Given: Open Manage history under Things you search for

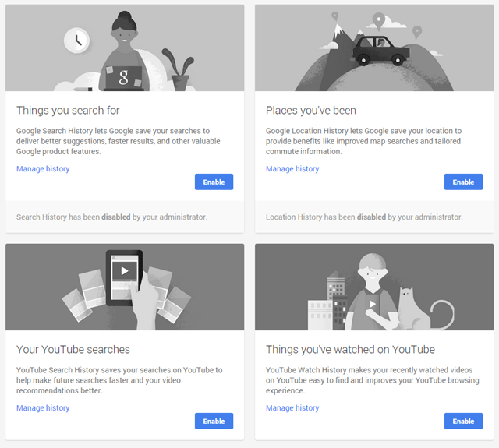Looking at the screenshot, I should 43,169.
